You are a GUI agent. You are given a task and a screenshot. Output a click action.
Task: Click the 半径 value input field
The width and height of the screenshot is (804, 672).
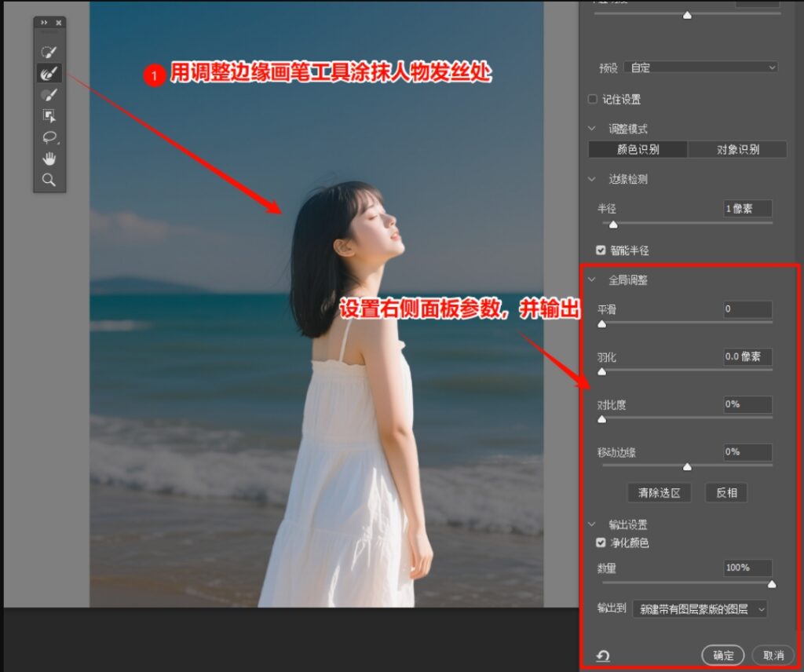point(748,208)
